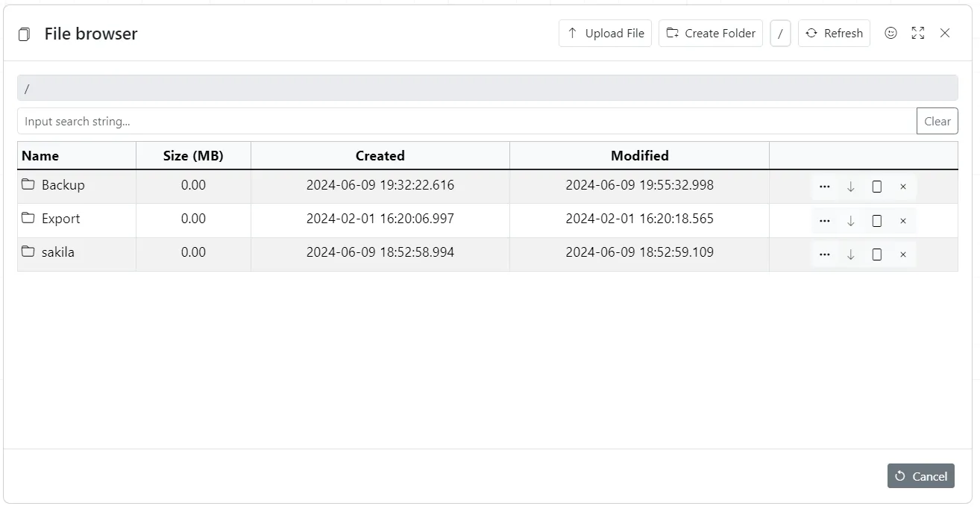Delete the sakila folder with x icon
The image size is (980, 509).
pos(903,254)
